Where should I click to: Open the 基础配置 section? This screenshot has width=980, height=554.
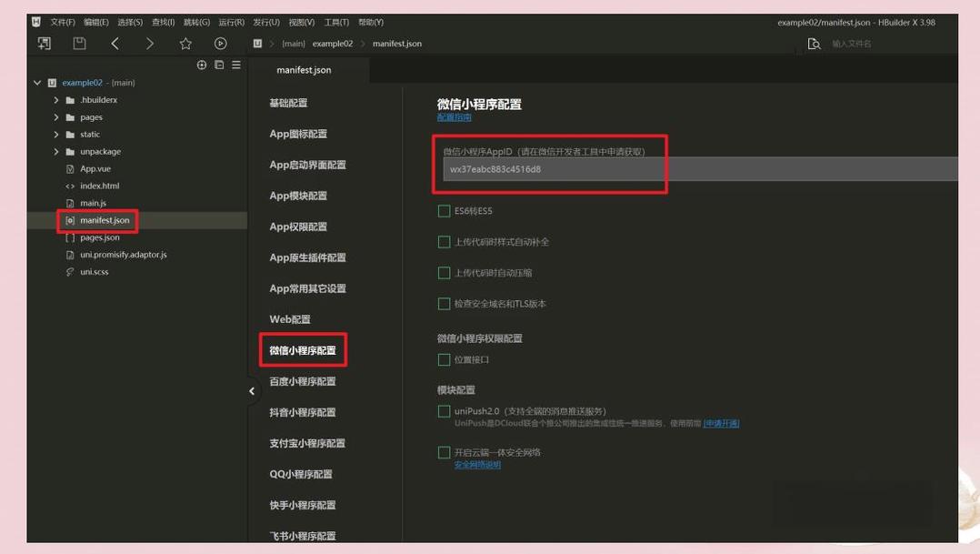click(x=288, y=103)
